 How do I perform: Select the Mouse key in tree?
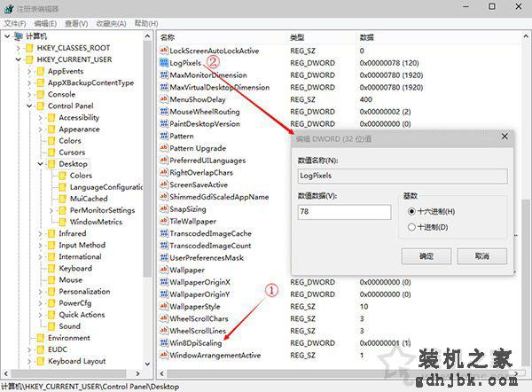pos(71,280)
